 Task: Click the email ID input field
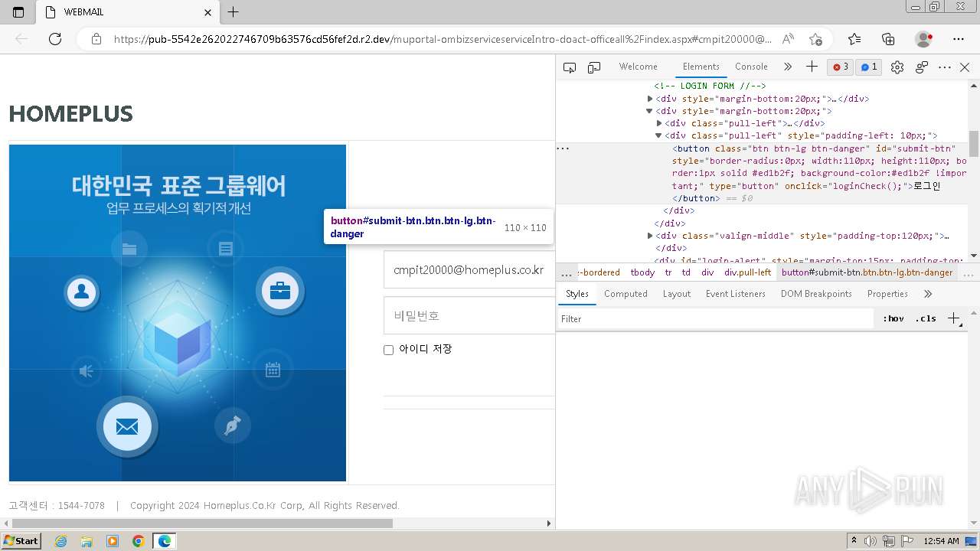tap(469, 270)
